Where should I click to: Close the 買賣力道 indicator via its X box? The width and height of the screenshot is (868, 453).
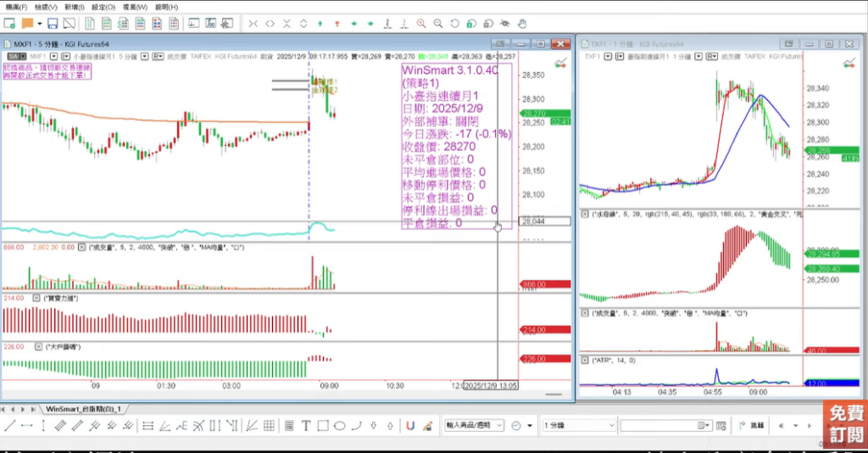click(36, 299)
